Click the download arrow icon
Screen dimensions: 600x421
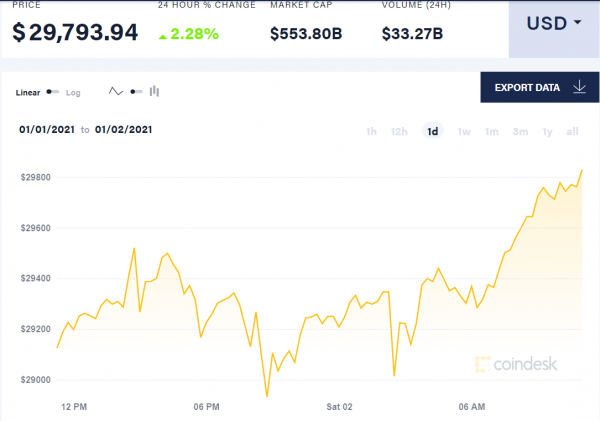click(579, 87)
